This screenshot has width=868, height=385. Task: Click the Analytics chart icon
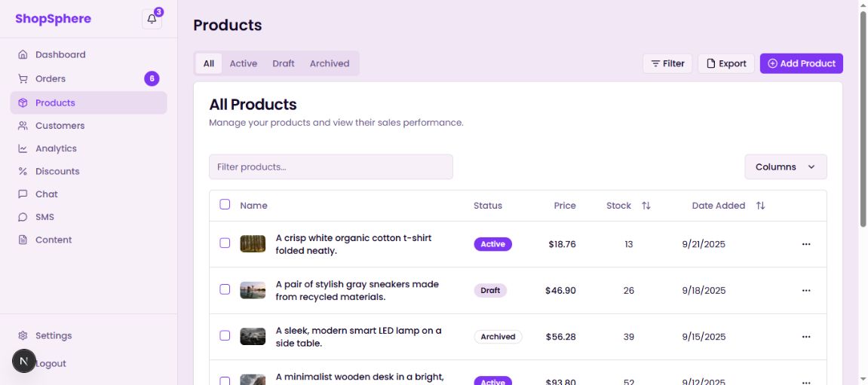[x=23, y=149]
